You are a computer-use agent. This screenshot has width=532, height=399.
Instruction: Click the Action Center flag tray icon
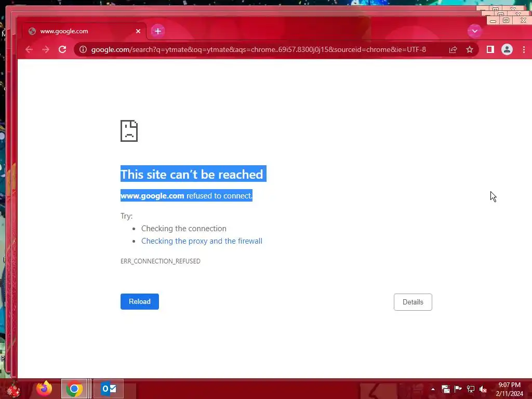458,389
